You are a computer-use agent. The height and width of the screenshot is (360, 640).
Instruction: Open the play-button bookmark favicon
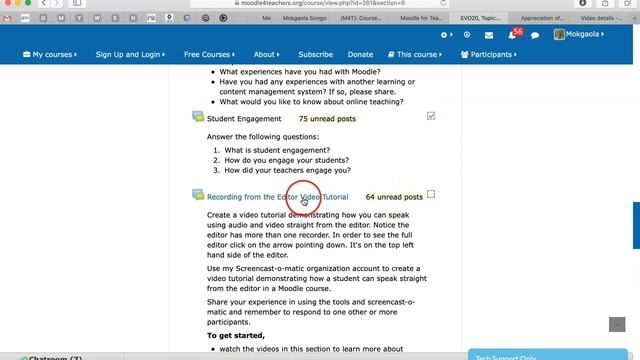[223, 18]
